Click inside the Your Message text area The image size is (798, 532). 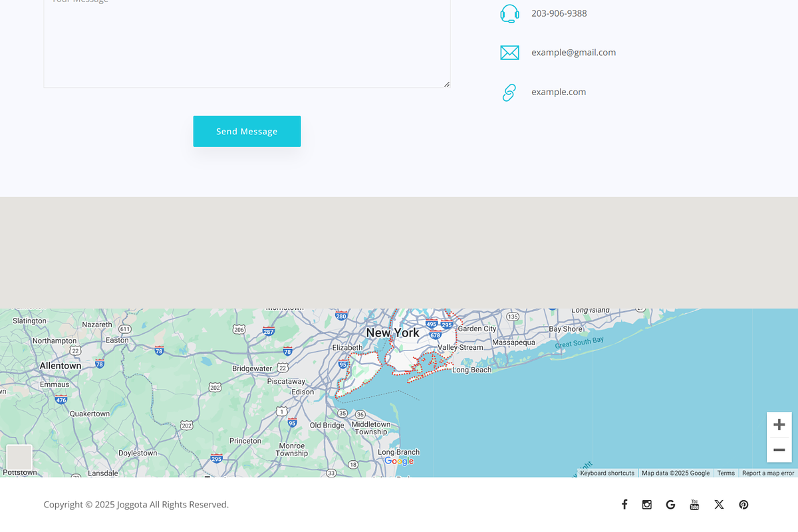click(247, 43)
